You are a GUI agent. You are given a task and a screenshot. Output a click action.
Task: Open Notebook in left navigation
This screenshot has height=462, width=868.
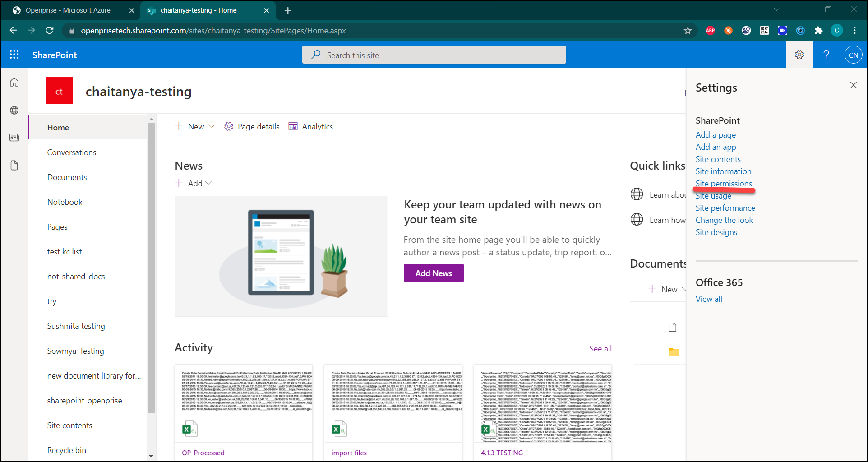65,202
